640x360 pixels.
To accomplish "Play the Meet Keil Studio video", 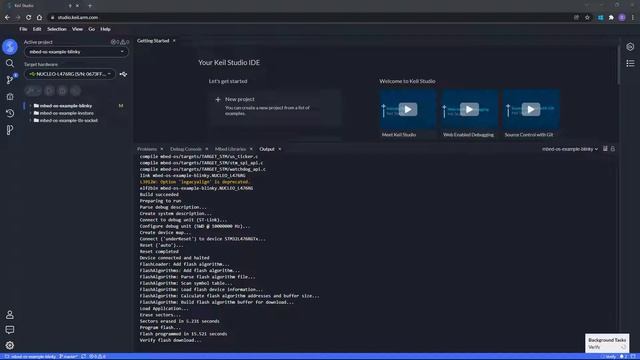I will click(x=408, y=109).
